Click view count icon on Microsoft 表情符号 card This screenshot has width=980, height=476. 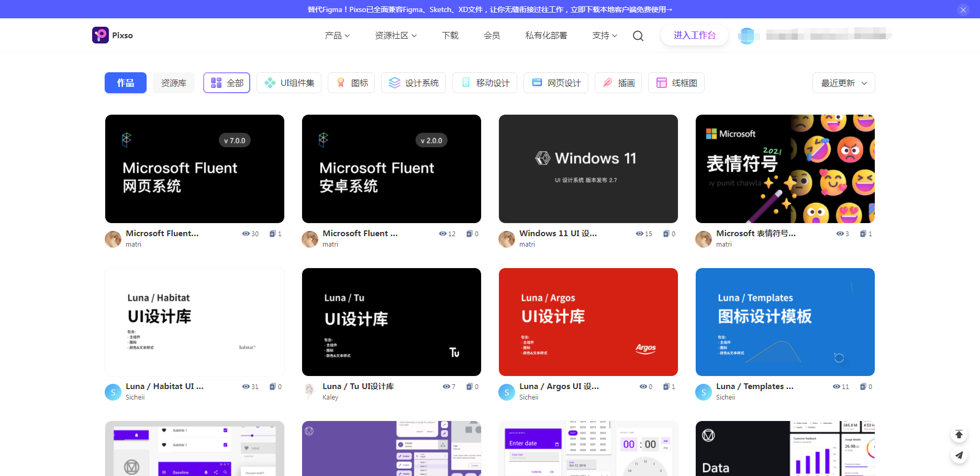[x=840, y=234]
